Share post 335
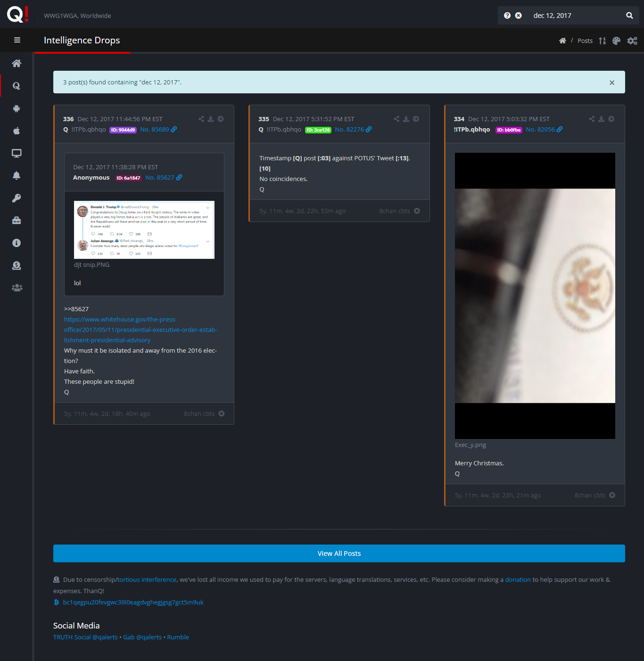The width and height of the screenshot is (644, 661). point(396,119)
